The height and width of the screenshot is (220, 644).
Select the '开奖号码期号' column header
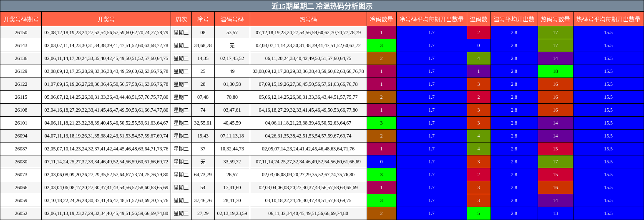pyautogui.click(x=21, y=19)
